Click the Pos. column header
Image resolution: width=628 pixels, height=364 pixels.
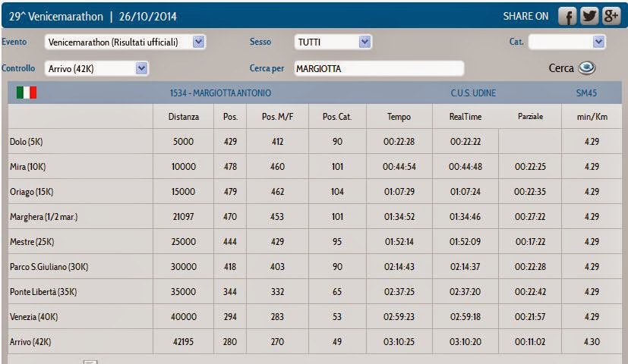pos(230,116)
